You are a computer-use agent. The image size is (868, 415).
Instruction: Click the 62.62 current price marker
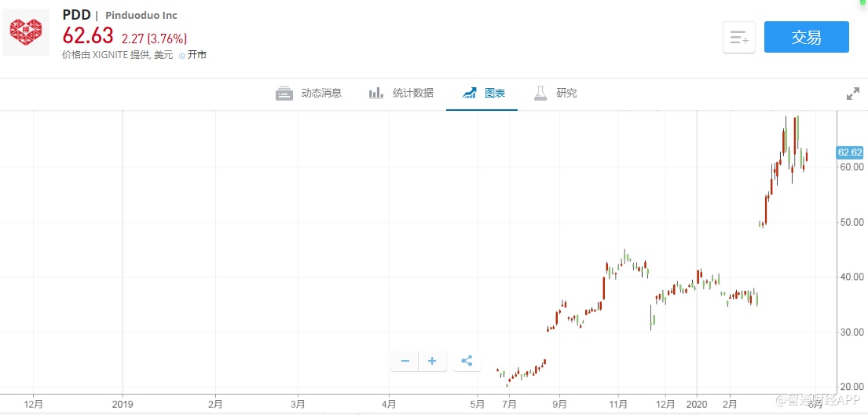[x=850, y=152]
